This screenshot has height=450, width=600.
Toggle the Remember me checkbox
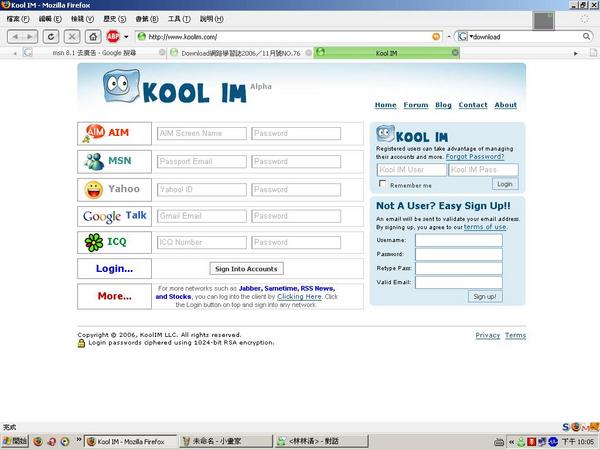(x=382, y=184)
